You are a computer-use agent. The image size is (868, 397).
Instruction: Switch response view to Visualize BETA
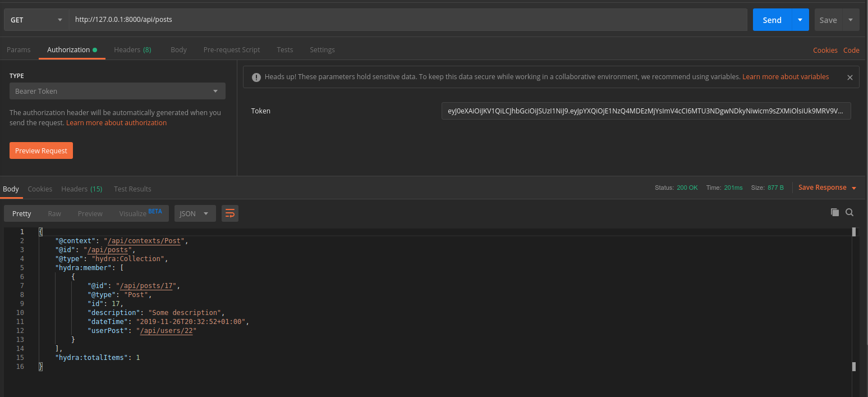point(140,213)
